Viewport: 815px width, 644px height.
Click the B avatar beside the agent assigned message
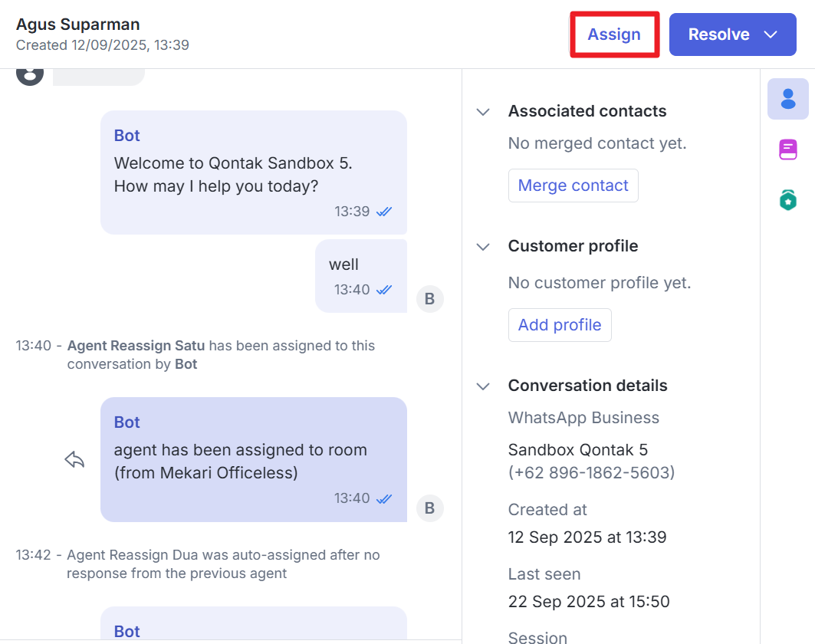[x=429, y=508]
